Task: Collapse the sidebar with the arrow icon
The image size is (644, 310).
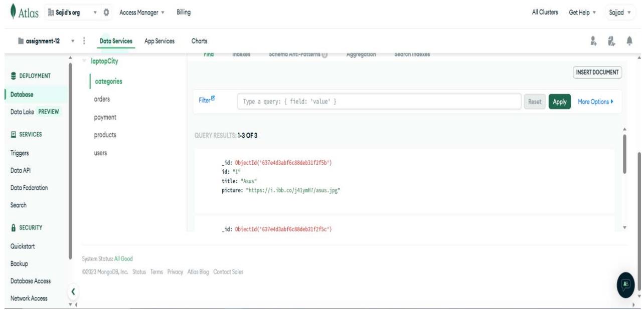Action: 73,290
